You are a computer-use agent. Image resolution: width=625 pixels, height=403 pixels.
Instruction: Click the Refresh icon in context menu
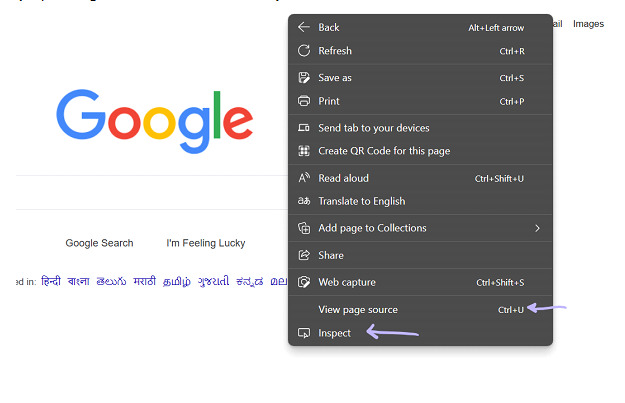[304, 51]
